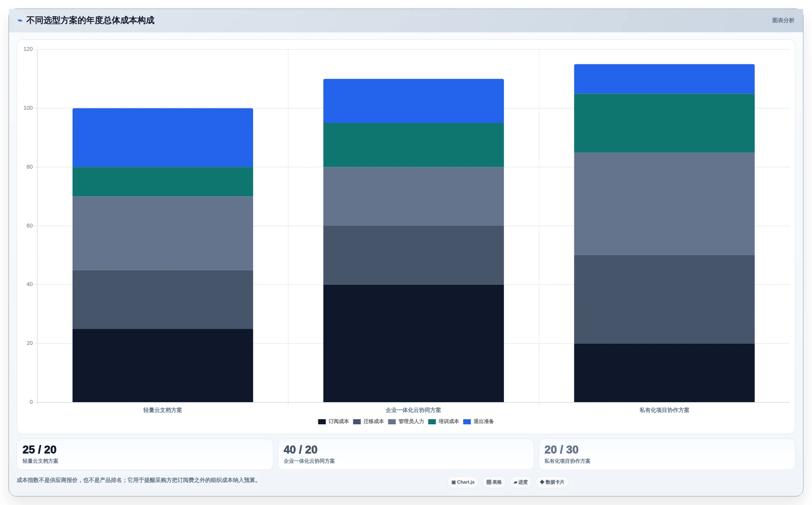Click the y-axis value 60

coord(29,226)
